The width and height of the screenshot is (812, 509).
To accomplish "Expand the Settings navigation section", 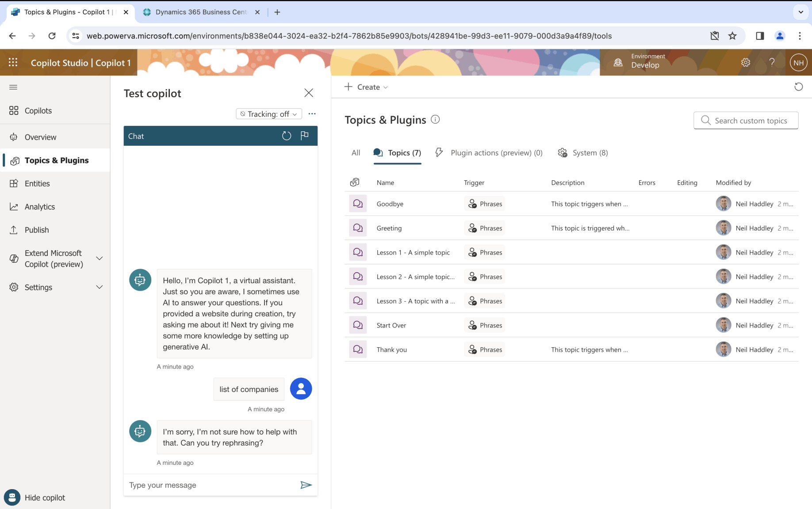I will click(100, 287).
